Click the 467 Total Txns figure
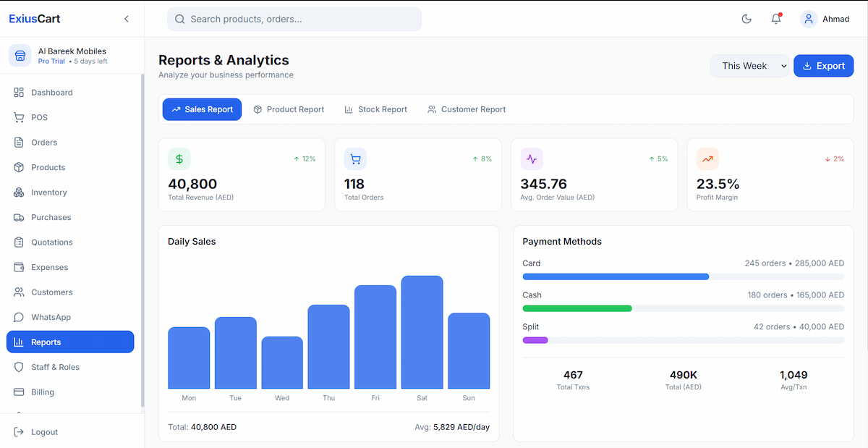The image size is (868, 448). pyautogui.click(x=573, y=375)
